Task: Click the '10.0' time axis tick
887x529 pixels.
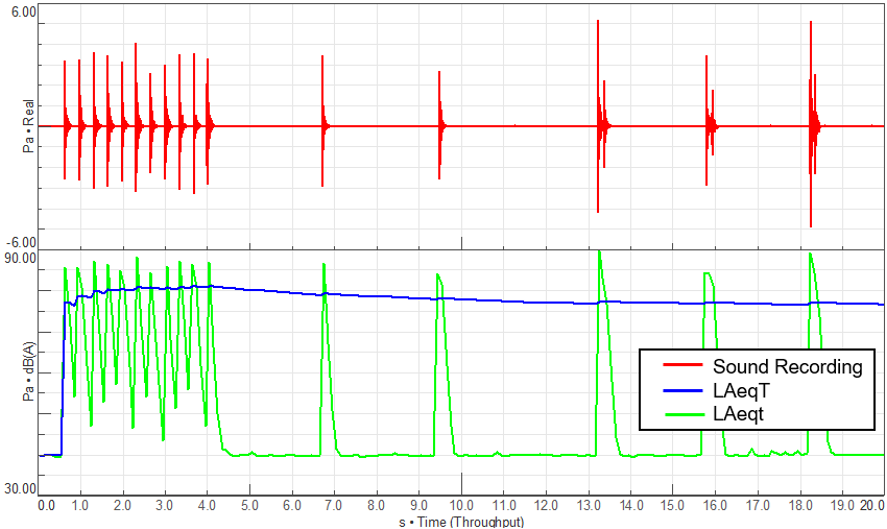Action: pyautogui.click(x=461, y=505)
